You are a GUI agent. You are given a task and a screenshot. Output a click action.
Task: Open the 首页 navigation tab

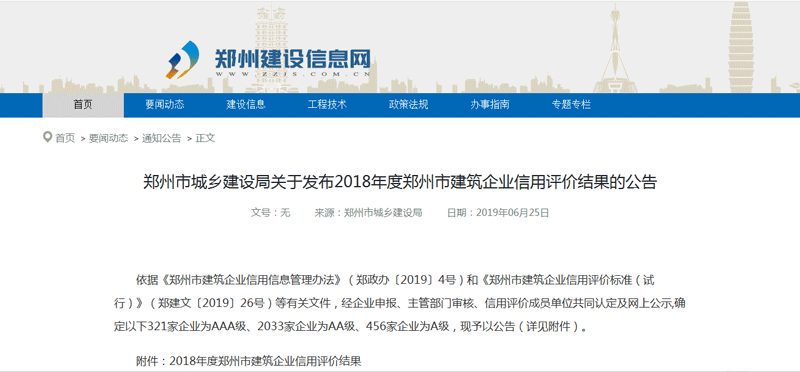(x=83, y=105)
